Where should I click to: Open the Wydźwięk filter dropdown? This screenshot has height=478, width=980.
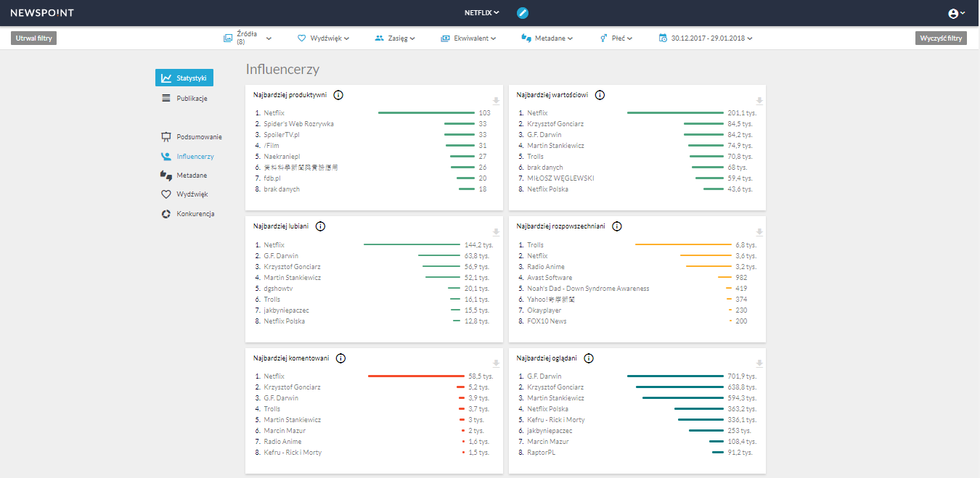click(324, 38)
